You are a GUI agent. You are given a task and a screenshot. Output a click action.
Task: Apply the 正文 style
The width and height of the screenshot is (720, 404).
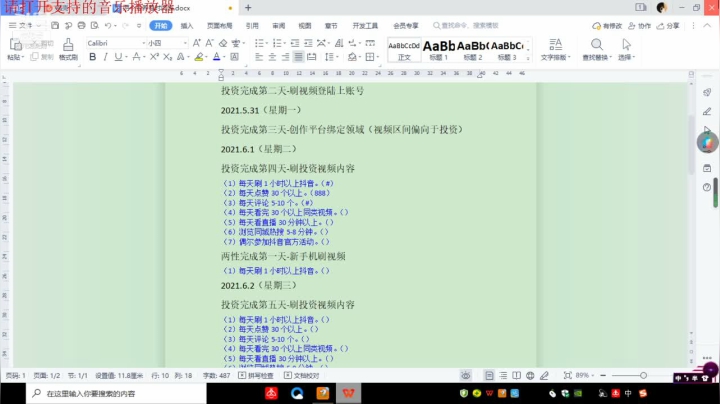[x=404, y=50]
